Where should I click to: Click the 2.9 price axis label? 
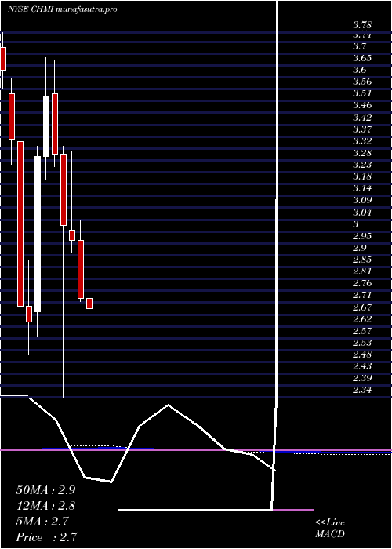360,248
